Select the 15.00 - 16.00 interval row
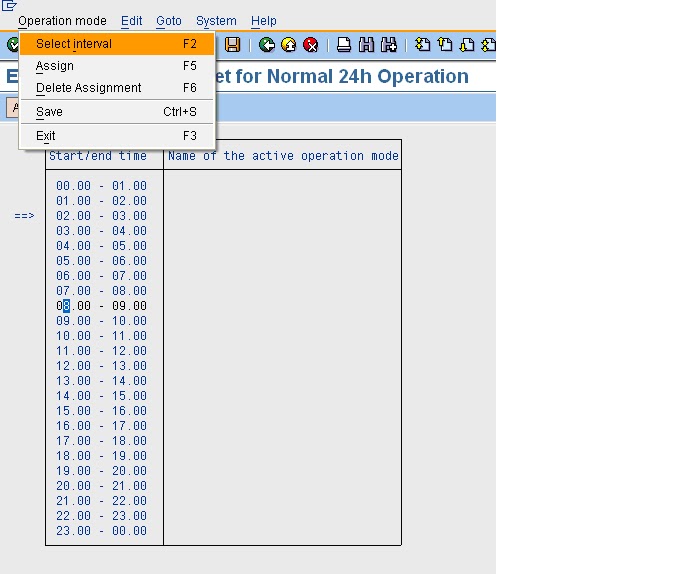Screen dimensions: 695x574 (x=102, y=411)
